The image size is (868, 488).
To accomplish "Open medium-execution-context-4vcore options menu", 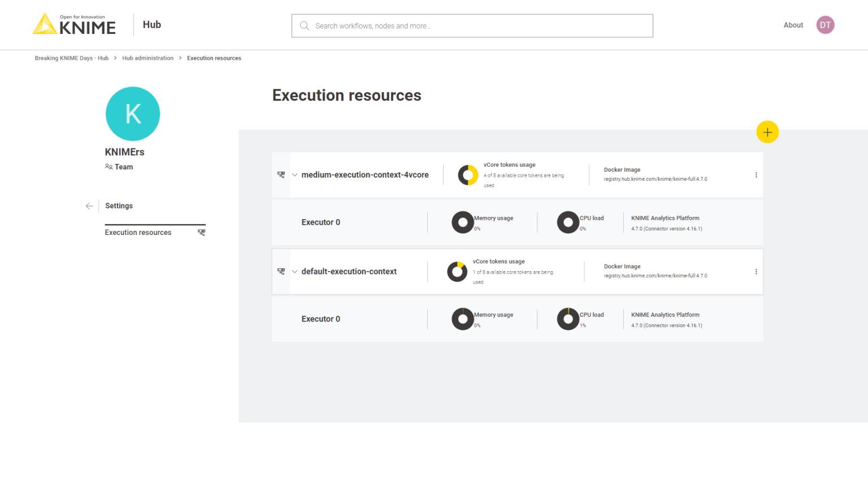I will point(756,175).
